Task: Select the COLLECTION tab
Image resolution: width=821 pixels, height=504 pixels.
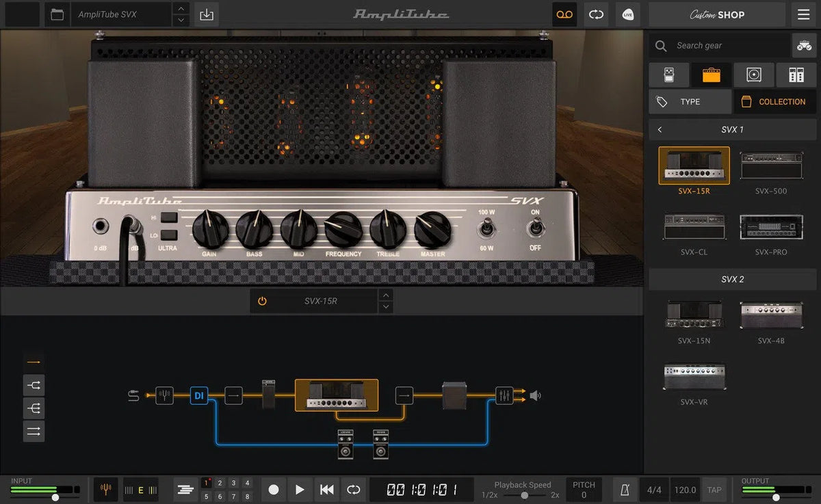Action: tap(774, 101)
